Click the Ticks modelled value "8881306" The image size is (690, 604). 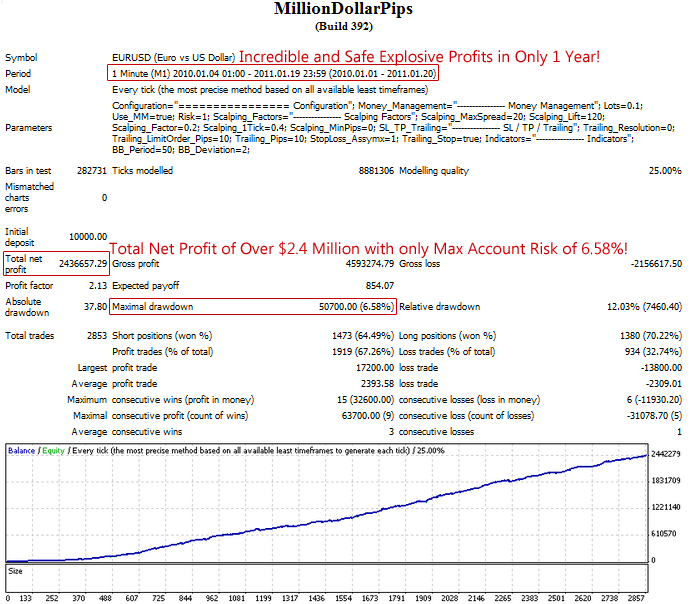click(376, 171)
